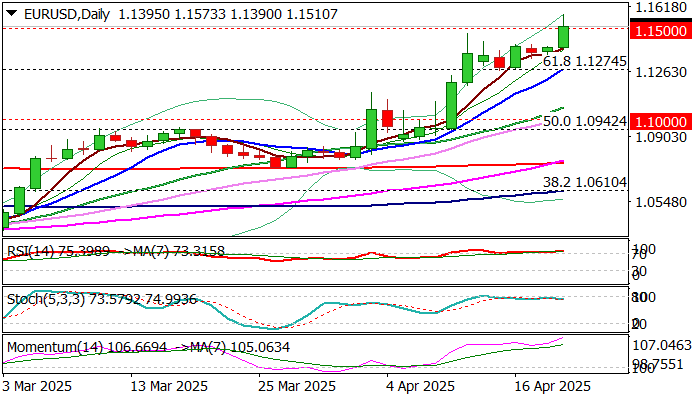
Task: Click the 3 Mar 2025 date marker
Action: 38,386
